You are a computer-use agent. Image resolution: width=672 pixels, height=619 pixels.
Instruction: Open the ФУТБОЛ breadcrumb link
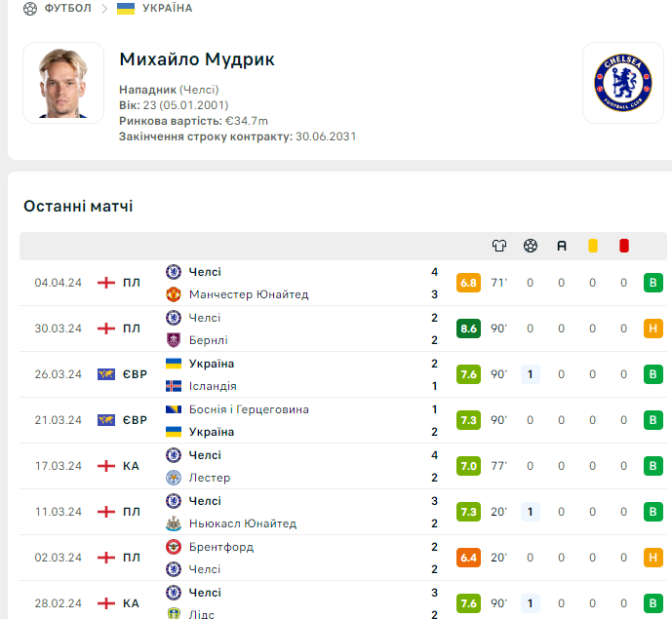[67, 8]
